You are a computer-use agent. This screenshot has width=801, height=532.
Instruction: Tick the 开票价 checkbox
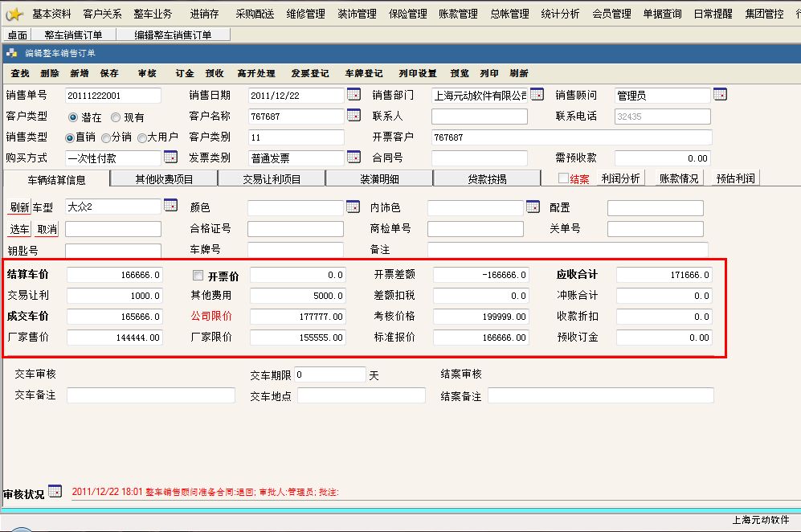(198, 276)
